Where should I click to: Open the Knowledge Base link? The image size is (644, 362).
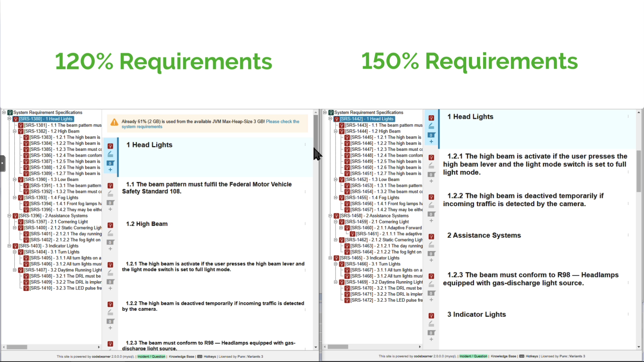point(181,356)
